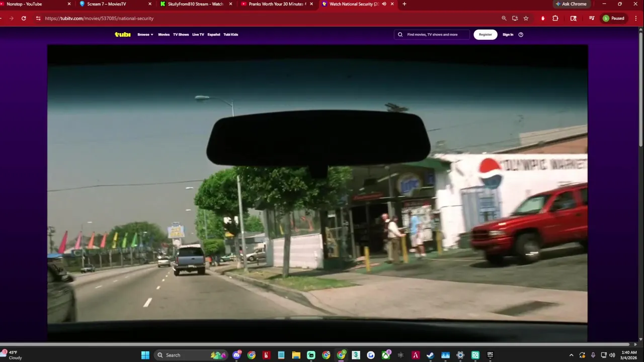644x362 pixels.
Task: Open the Chrome three-dot menu
Action: 635,18
